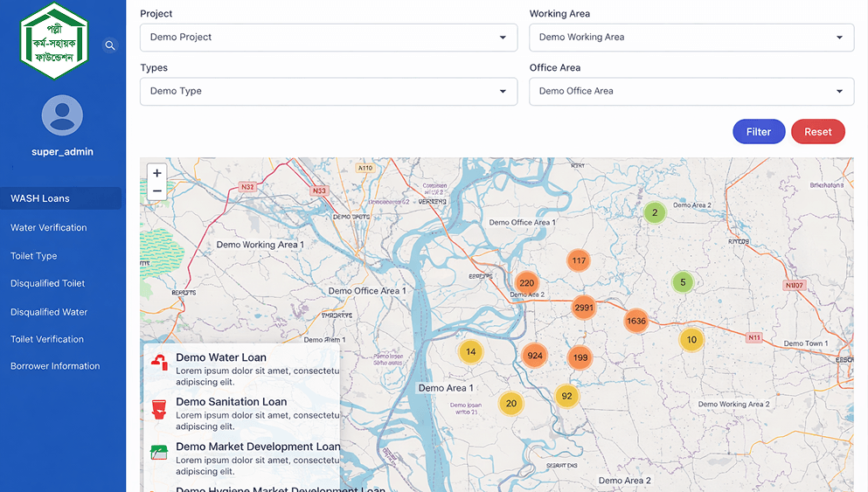
Task: Go to Water Verification menu item
Action: [x=49, y=227]
